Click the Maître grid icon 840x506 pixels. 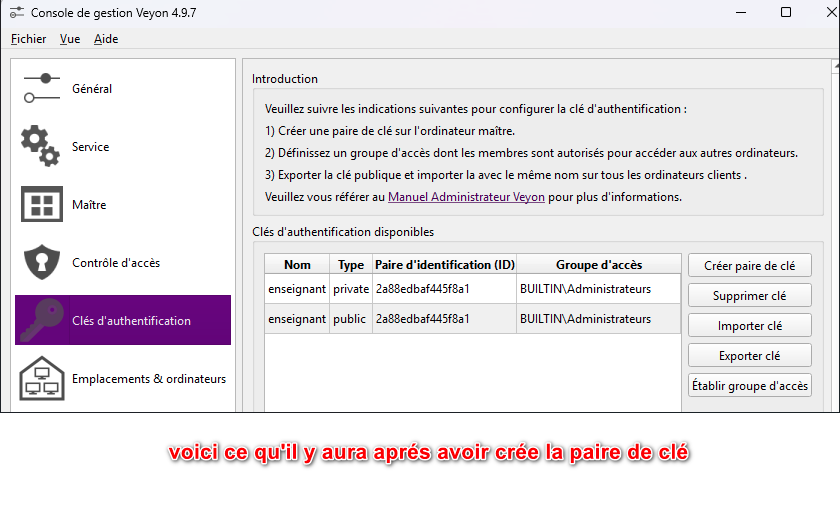pyautogui.click(x=42, y=204)
